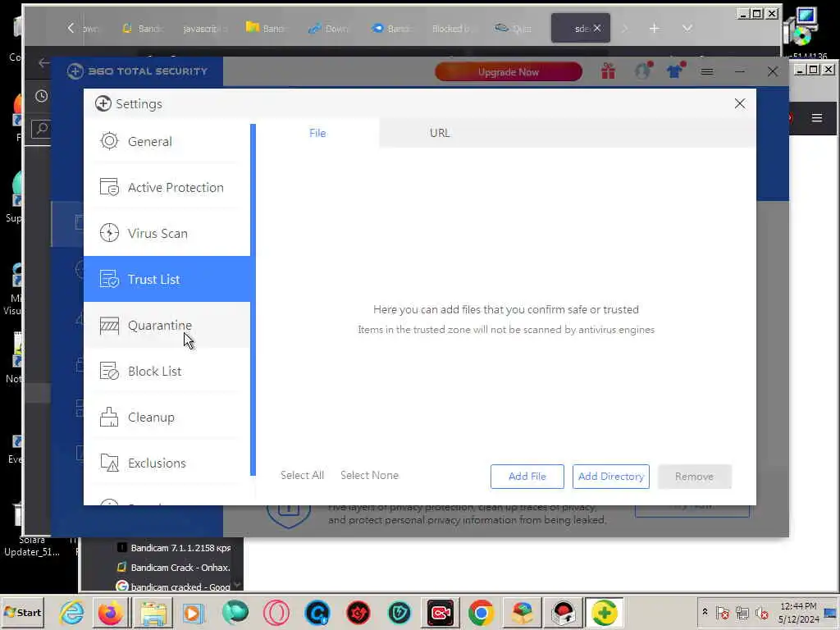
Task: Close the active browser tab
Action: 597,28
